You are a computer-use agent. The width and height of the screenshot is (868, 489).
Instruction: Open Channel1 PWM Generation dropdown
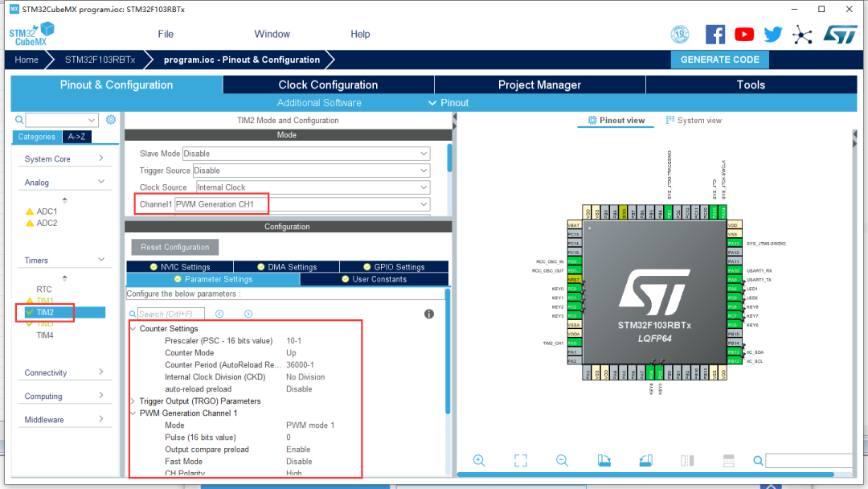point(302,204)
